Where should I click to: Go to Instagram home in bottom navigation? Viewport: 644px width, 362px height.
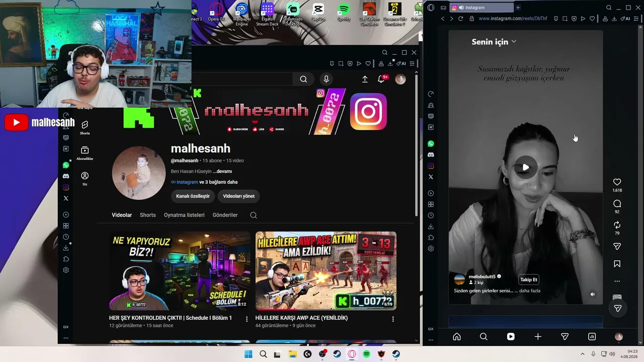click(457, 337)
